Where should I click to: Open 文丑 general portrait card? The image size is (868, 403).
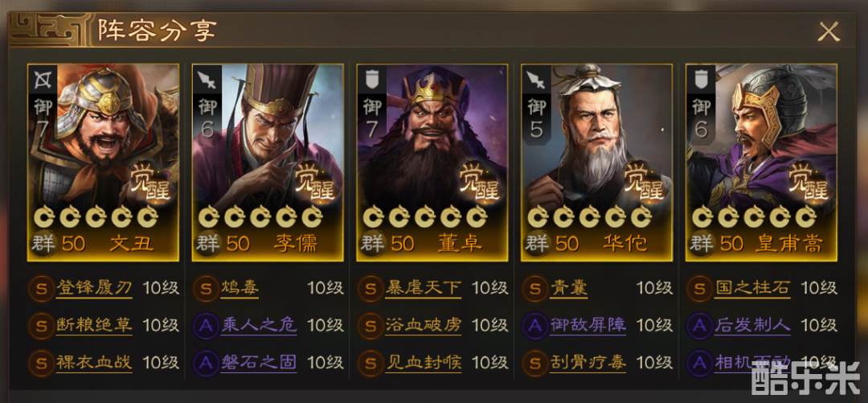pyautogui.click(x=103, y=162)
